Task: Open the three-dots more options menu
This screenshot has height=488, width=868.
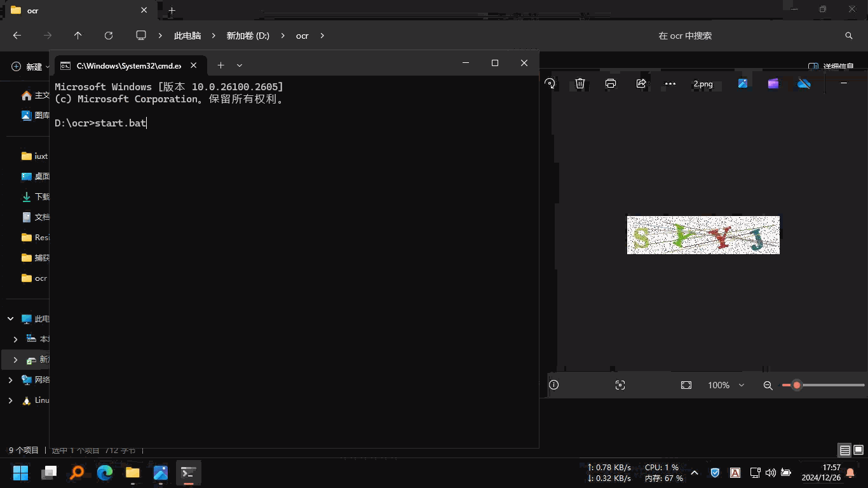Action: 670,83
